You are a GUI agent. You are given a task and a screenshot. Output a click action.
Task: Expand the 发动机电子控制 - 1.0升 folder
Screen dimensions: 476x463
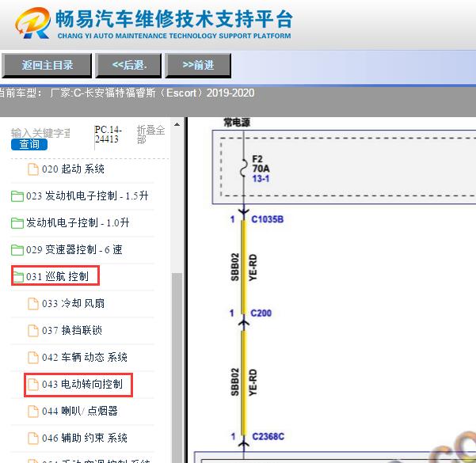pos(78,223)
